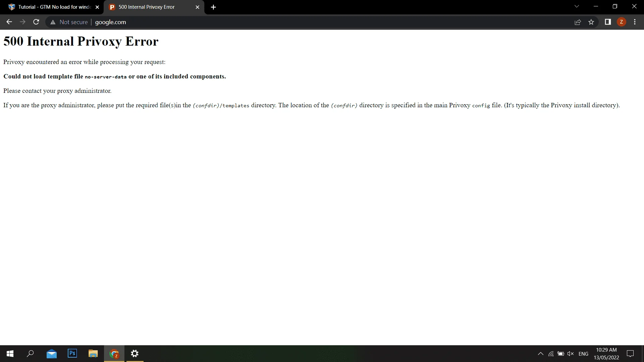
Task: Open File Explorer from the taskbar
Action: [93, 354]
